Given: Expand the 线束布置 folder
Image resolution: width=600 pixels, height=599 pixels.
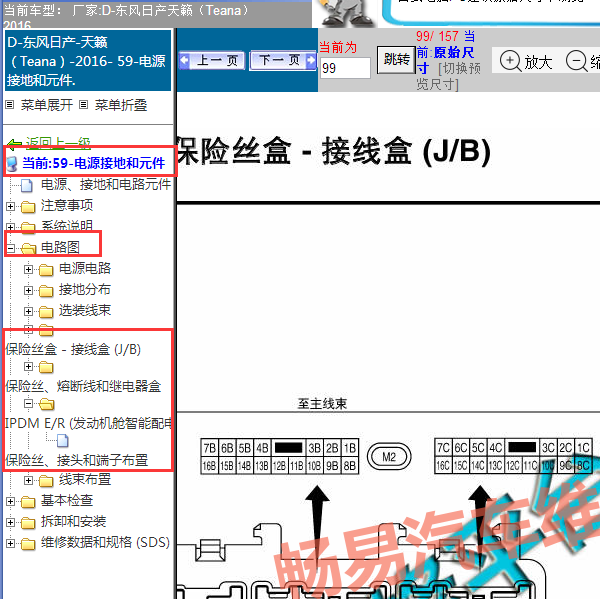Looking at the screenshot, I should (28, 480).
